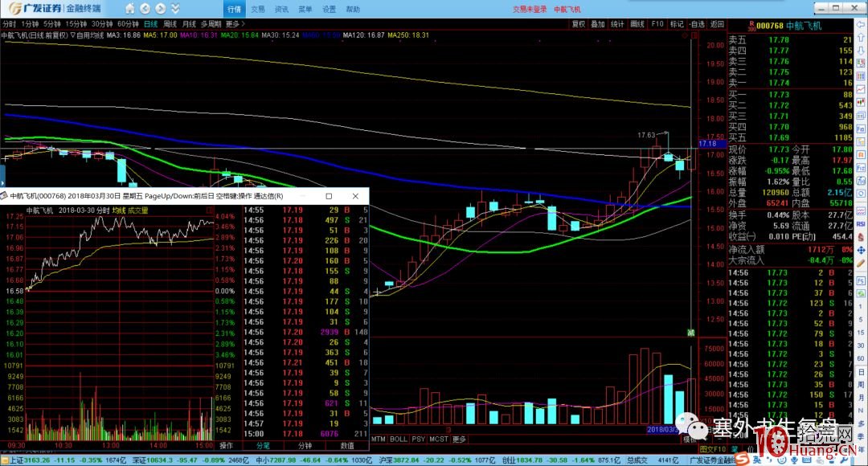Select the 分笔 tab in popup

pos(263,446)
